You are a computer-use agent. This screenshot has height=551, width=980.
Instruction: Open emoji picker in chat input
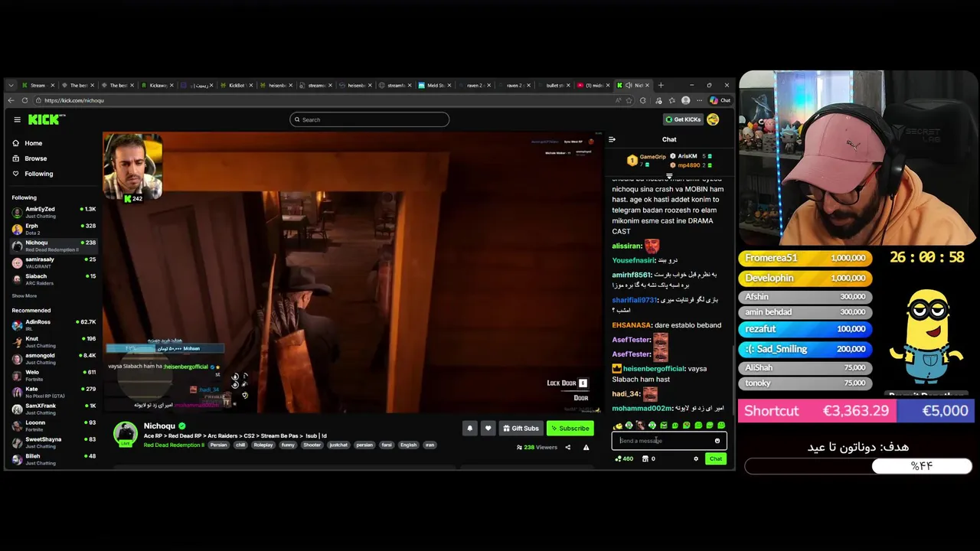[x=717, y=441]
